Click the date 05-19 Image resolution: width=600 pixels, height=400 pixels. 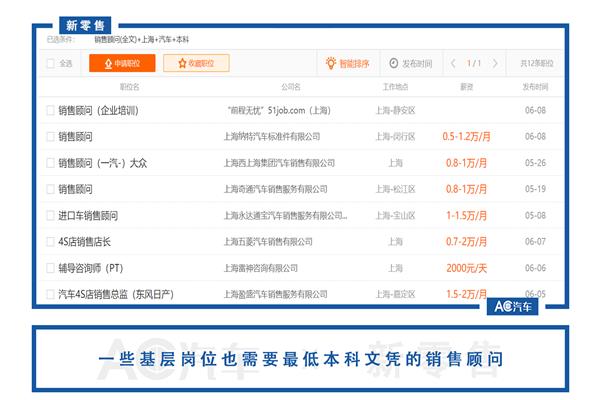pyautogui.click(x=535, y=189)
